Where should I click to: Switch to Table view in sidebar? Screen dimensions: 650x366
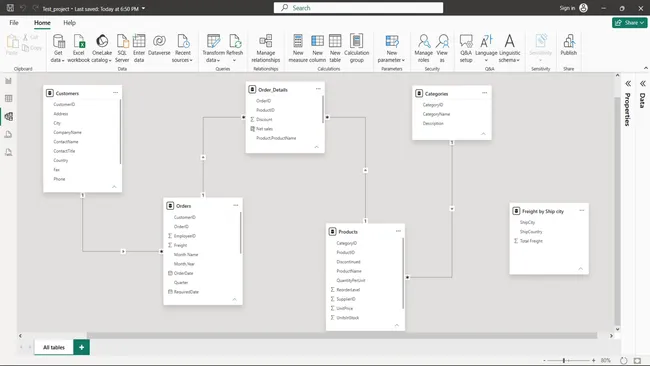pos(8,99)
